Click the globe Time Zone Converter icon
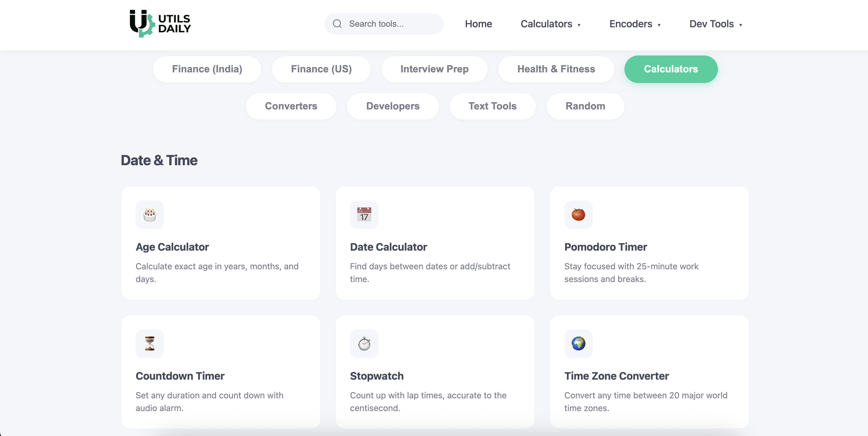This screenshot has height=436, width=868. (x=578, y=343)
